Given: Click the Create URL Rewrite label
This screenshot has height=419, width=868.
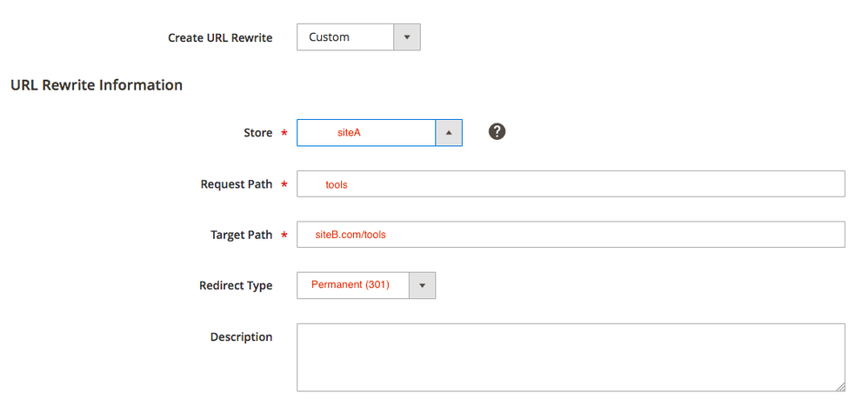Looking at the screenshot, I should pos(220,38).
